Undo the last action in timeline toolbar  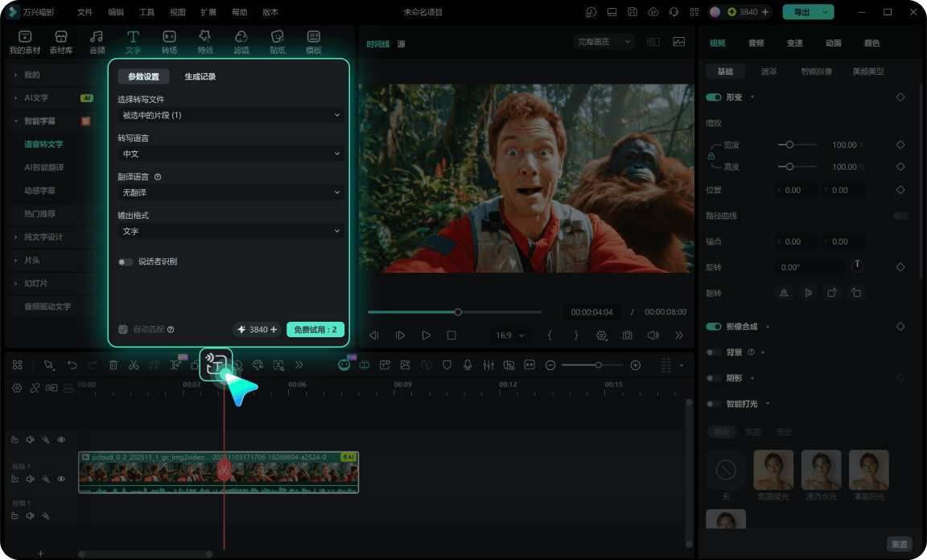click(72, 364)
